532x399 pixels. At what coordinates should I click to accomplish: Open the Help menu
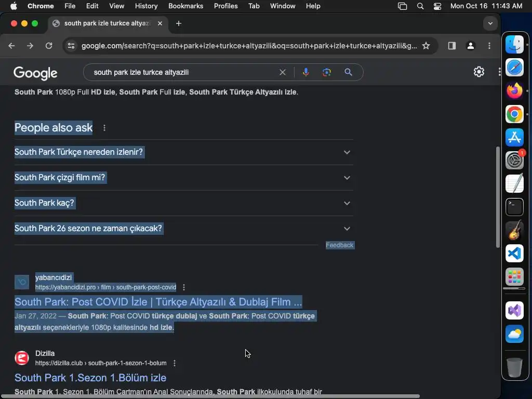(x=313, y=6)
